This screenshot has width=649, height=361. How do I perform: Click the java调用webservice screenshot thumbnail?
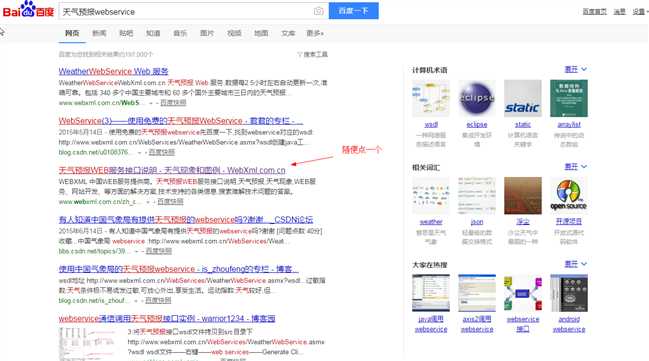click(x=431, y=293)
